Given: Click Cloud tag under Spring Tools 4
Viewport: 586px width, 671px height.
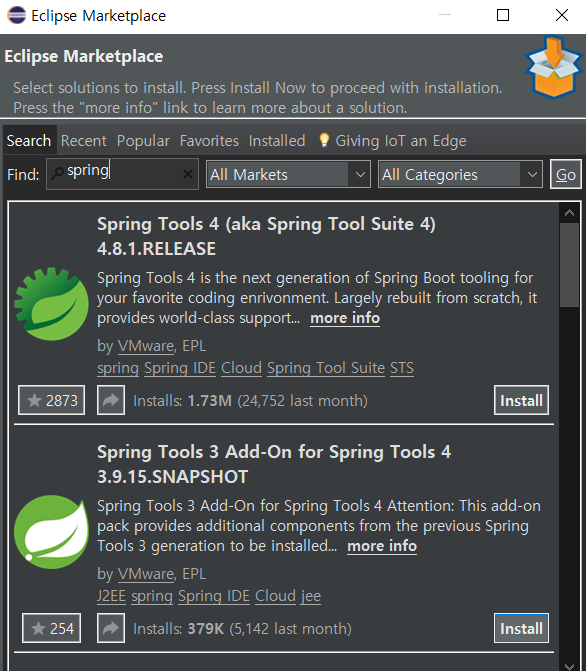Looking at the screenshot, I should [241, 368].
